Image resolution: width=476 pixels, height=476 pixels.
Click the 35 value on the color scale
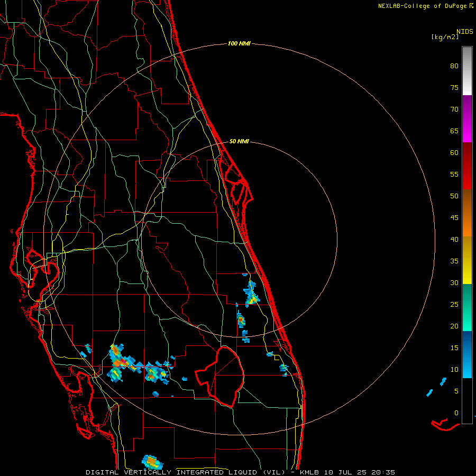coord(454,261)
